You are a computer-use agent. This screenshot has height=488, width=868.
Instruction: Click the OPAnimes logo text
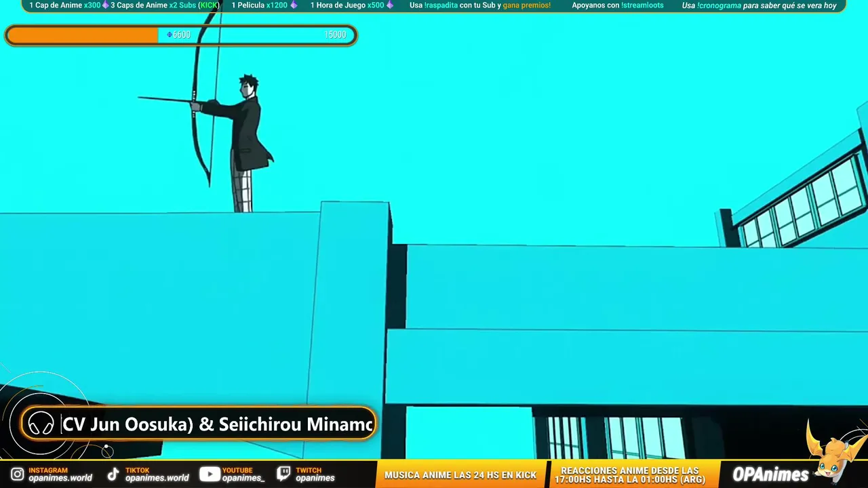tap(770, 474)
